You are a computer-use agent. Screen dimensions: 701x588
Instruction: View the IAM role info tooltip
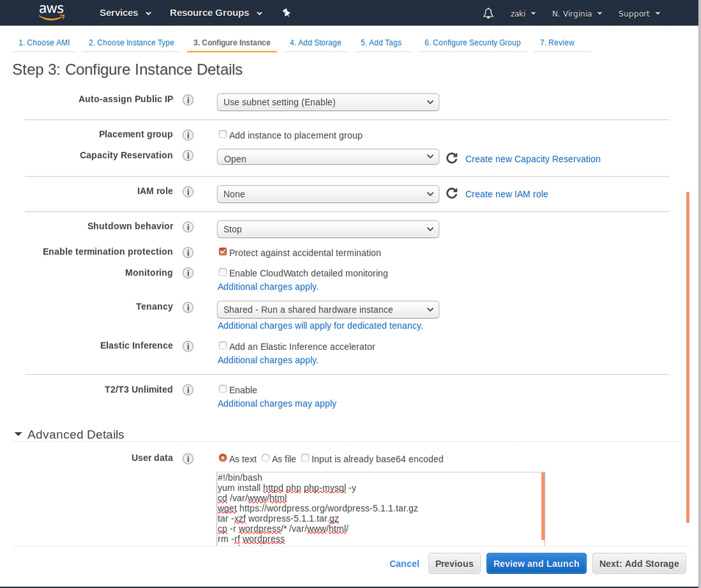(187, 192)
